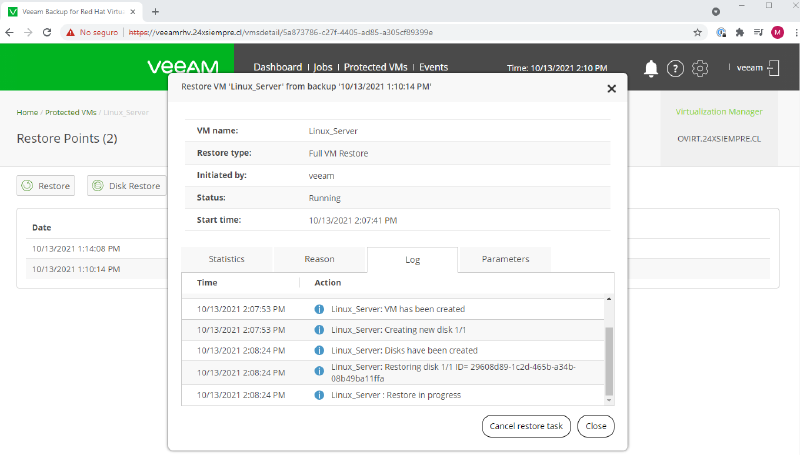Click the browser back arrow
Viewport: 800px width, 455px height.
click(9, 32)
